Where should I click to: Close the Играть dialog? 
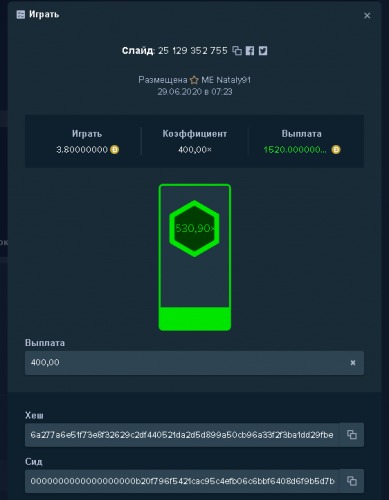[367, 16]
